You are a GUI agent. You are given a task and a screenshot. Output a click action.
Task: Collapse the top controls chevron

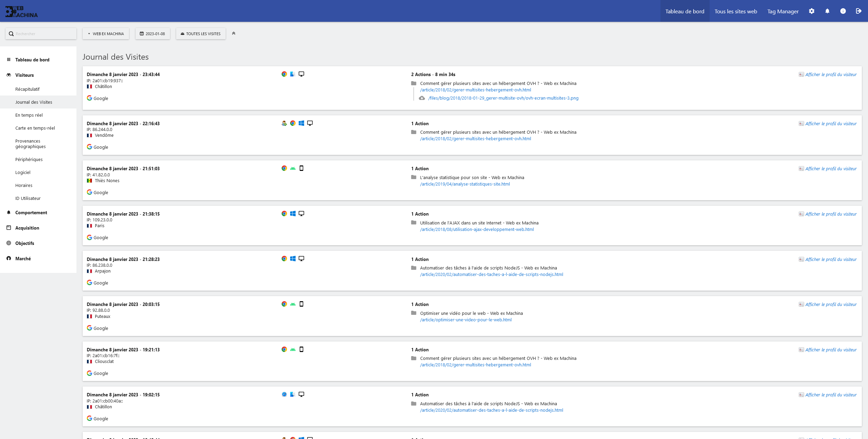pos(234,33)
